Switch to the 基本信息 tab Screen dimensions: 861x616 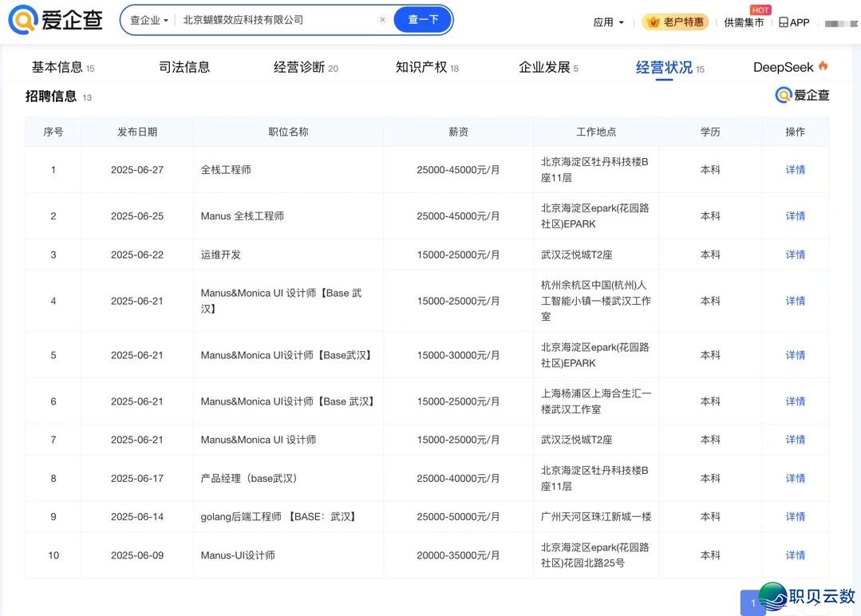62,68
